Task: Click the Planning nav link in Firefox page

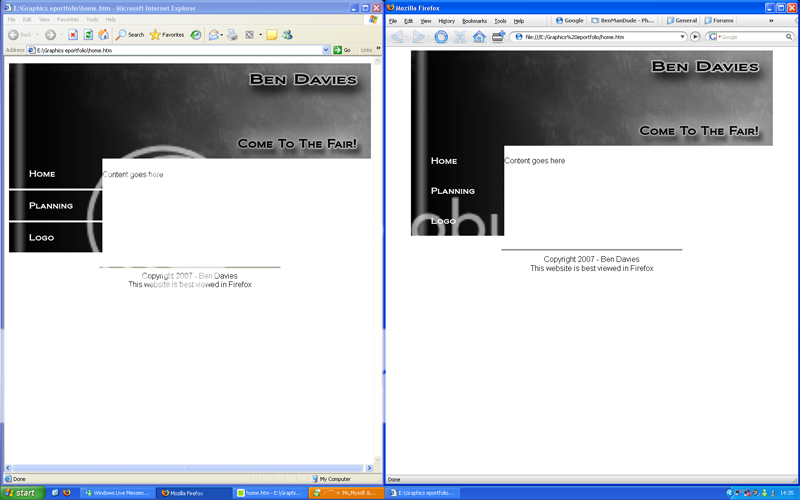Action: pyautogui.click(x=453, y=191)
